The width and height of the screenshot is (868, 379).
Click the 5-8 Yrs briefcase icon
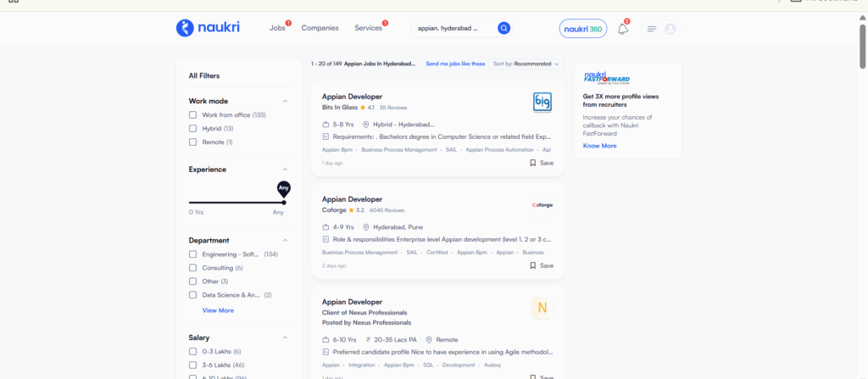[x=326, y=125]
